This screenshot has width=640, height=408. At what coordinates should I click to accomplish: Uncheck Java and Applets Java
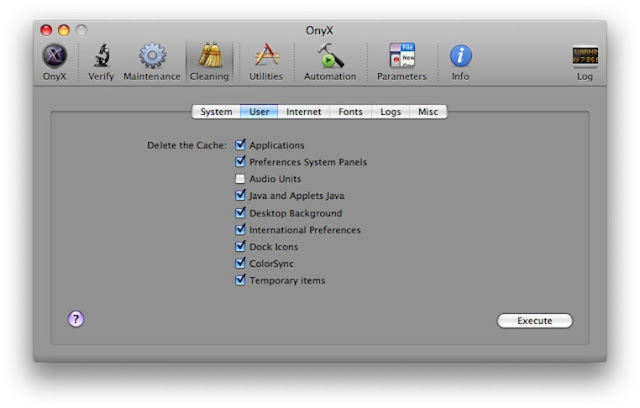click(x=240, y=195)
